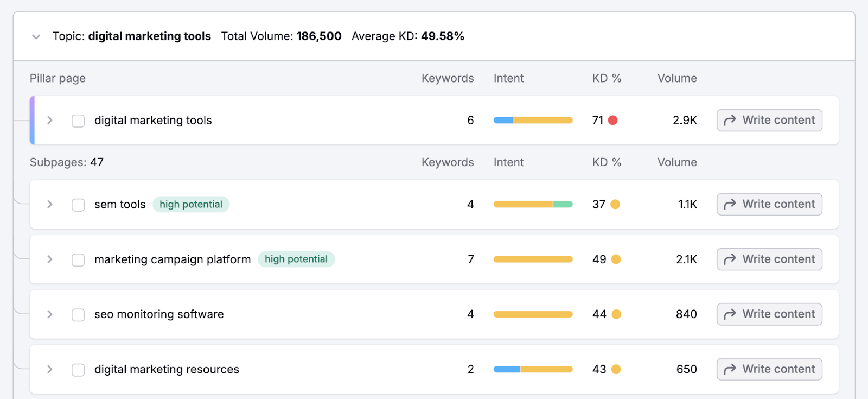The image size is (868, 399).
Task: Expand the sem tools subpage row
Action: pos(50,204)
